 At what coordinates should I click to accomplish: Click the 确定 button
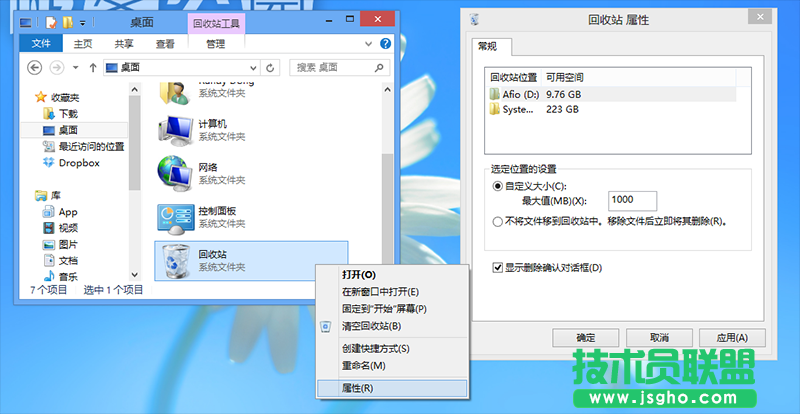[x=586, y=338]
